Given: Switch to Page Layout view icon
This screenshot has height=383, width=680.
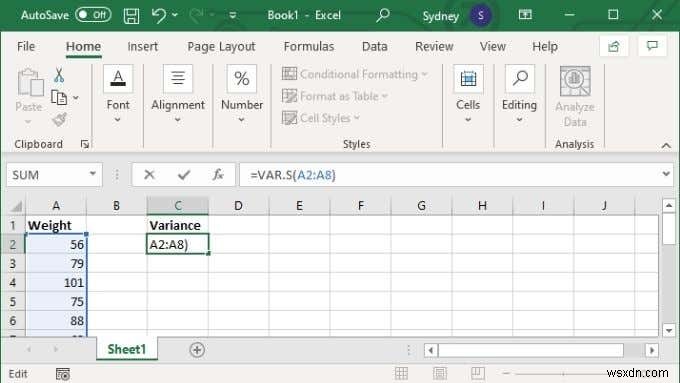Looking at the screenshot, I should pyautogui.click(x=439, y=373).
